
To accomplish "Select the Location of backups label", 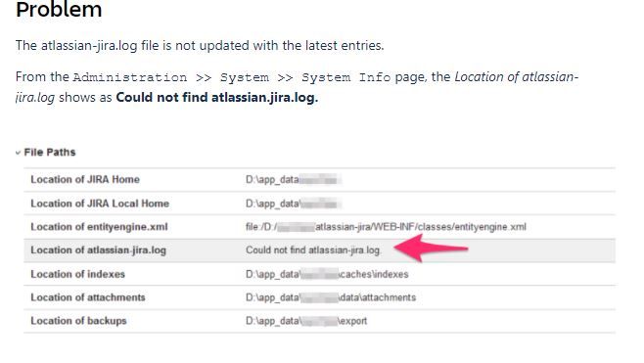I will [x=78, y=321].
